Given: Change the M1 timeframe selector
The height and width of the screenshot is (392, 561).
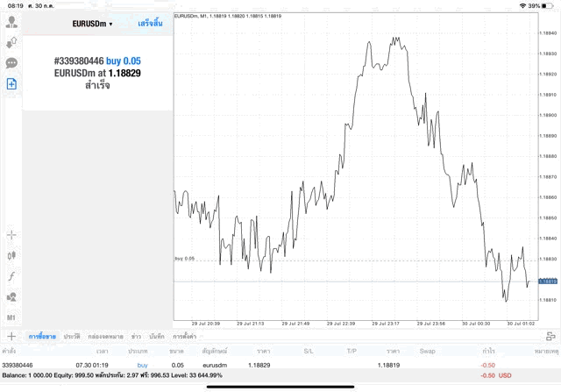Looking at the screenshot, I should pos(11,317).
